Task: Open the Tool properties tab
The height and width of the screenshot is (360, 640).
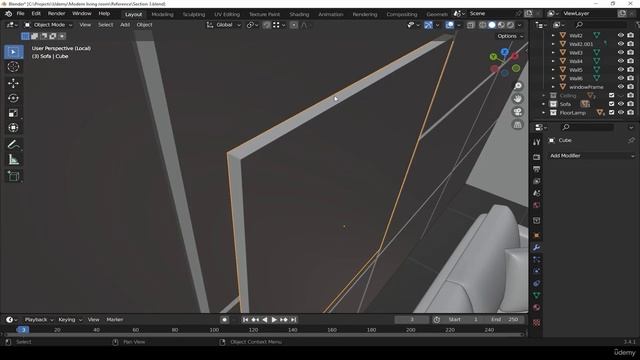Action: [x=537, y=142]
